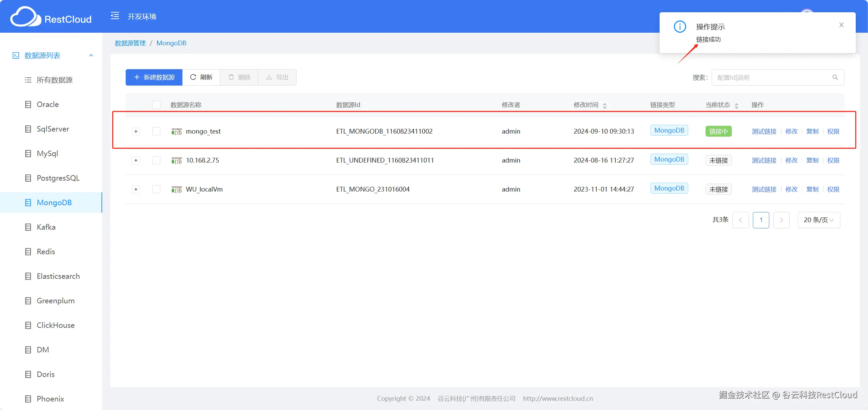Click 权限 for the WU_localVm row

(833, 189)
